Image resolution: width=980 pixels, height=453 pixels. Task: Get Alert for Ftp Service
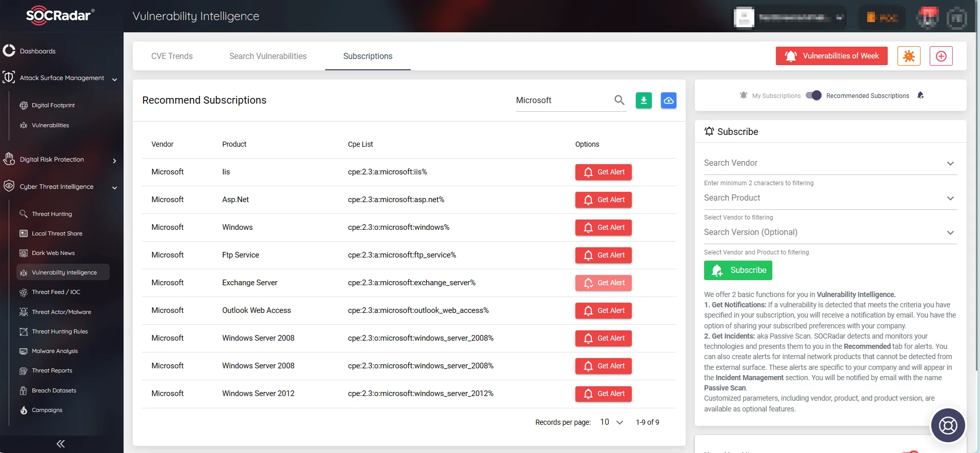[604, 255]
